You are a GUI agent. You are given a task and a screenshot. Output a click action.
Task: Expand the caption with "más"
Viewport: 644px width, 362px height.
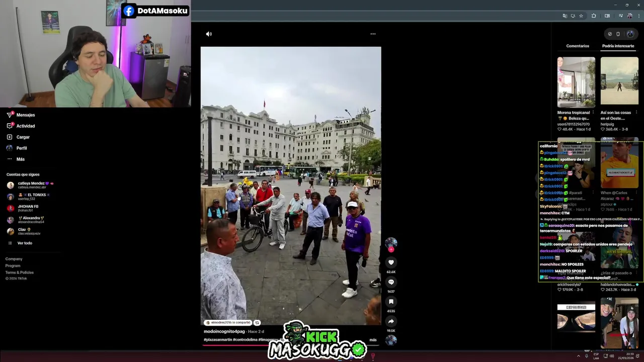(x=373, y=340)
